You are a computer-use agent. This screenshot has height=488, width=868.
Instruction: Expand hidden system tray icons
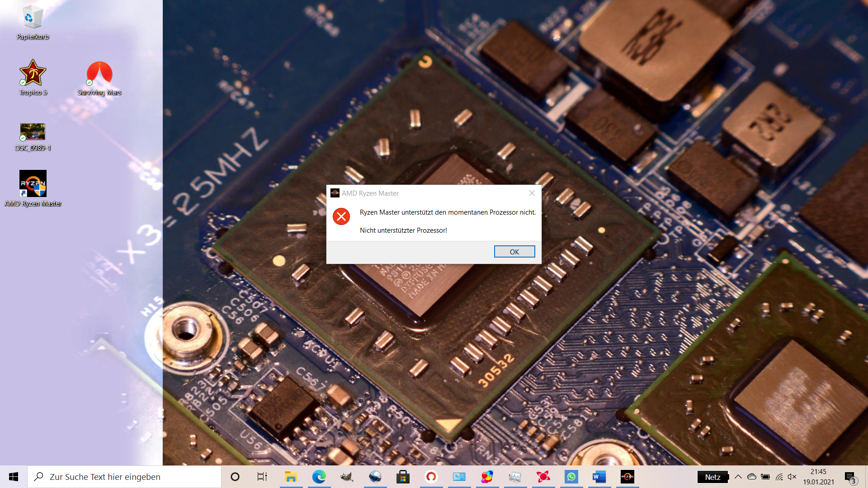(738, 477)
